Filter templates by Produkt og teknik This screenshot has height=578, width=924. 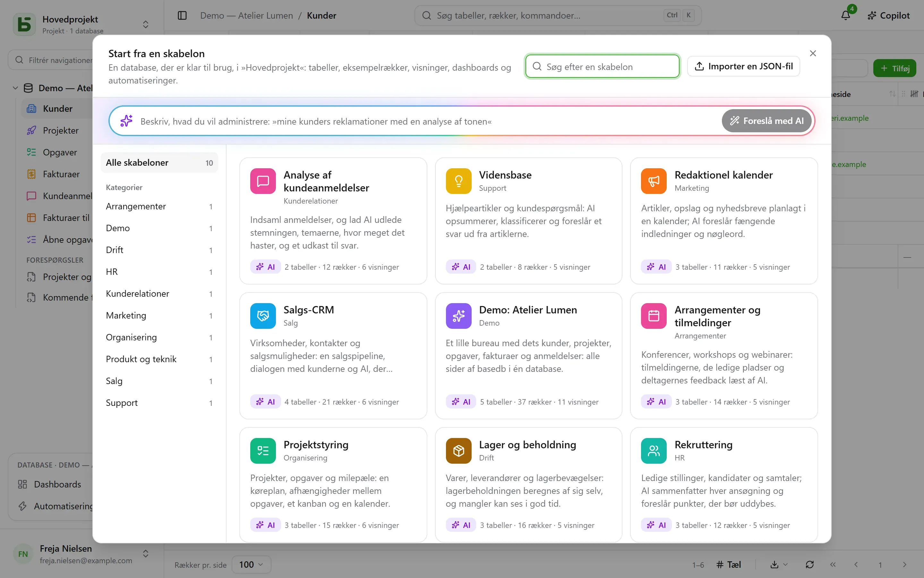click(x=159, y=359)
